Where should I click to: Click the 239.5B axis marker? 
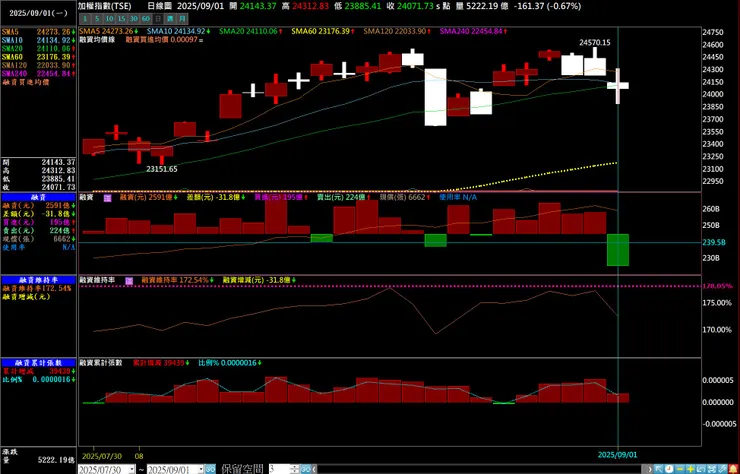click(x=714, y=242)
